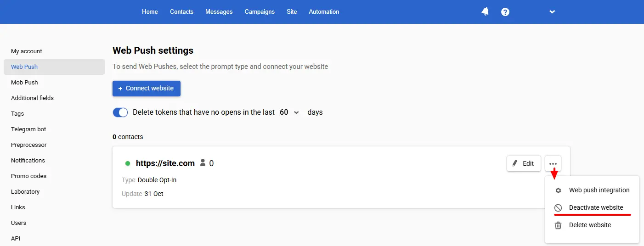644x246 pixels.
Task: Click the trash icon for Delete website
Action: tap(558, 225)
